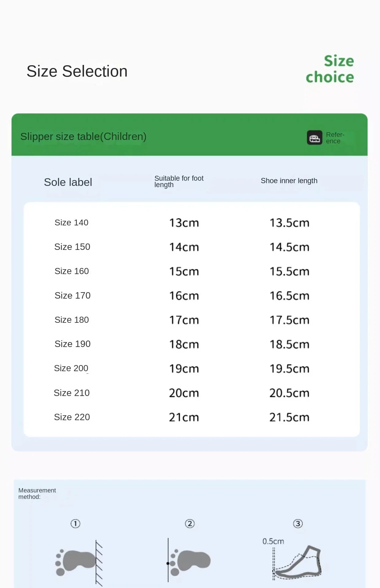Click the foot against wall illustration
The height and width of the screenshot is (588, 380).
click(x=79, y=563)
